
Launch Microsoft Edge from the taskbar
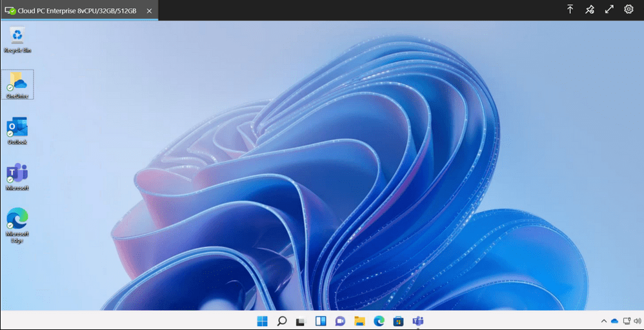379,321
